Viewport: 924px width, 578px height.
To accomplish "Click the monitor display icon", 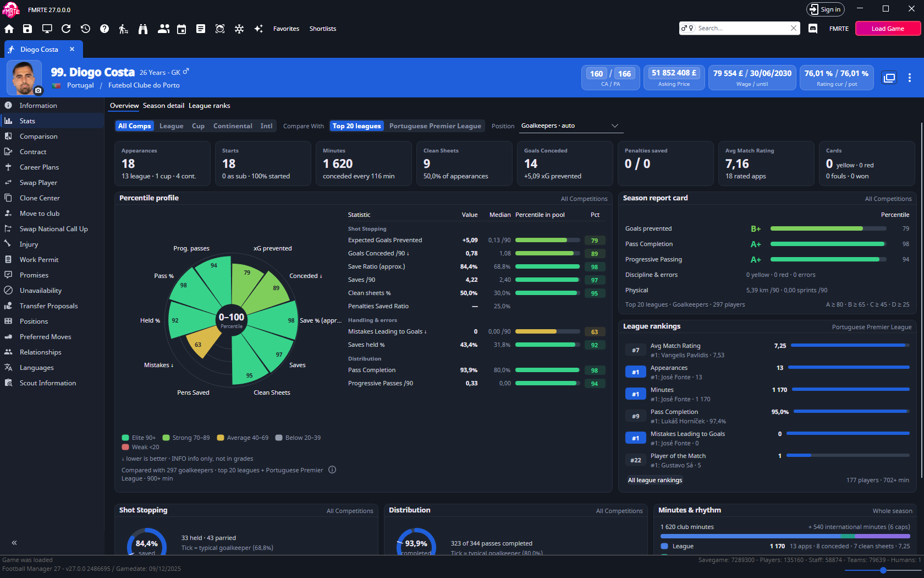I will click(47, 29).
